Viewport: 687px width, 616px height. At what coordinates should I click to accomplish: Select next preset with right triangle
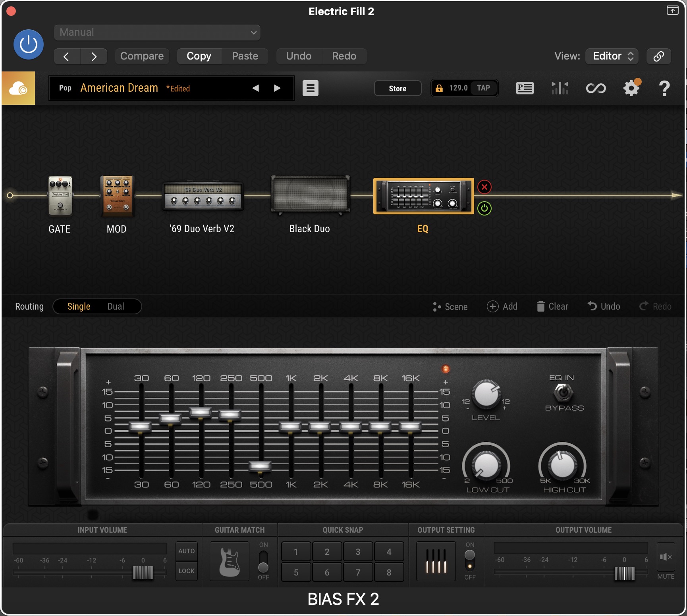277,88
